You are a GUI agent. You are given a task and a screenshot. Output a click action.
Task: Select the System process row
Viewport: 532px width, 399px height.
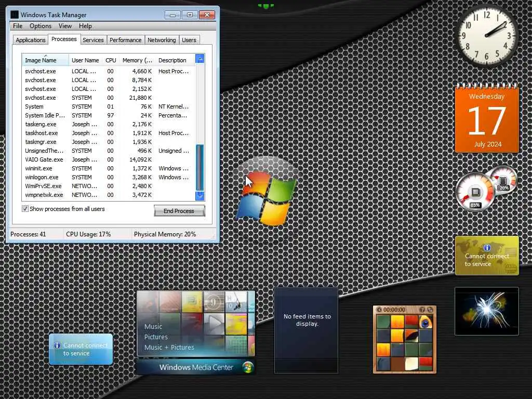tap(108, 107)
